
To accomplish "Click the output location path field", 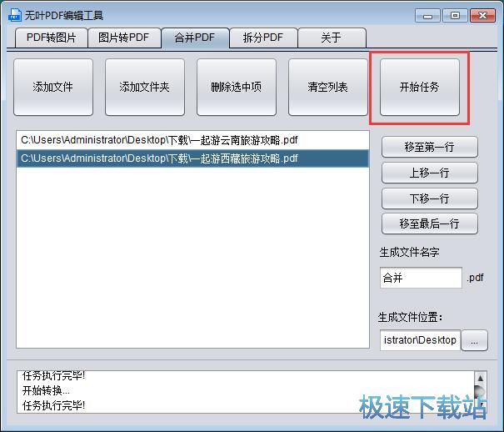I will [x=420, y=340].
